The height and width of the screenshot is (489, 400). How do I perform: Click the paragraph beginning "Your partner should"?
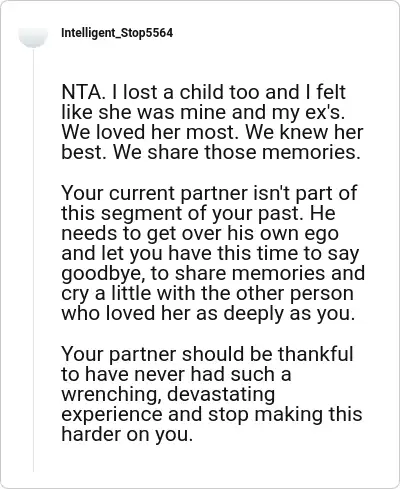(212, 394)
